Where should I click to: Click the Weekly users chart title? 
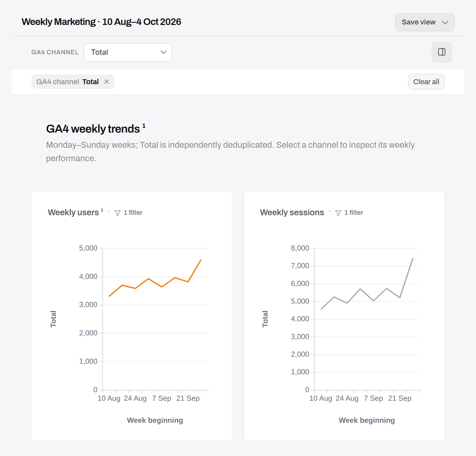73,212
